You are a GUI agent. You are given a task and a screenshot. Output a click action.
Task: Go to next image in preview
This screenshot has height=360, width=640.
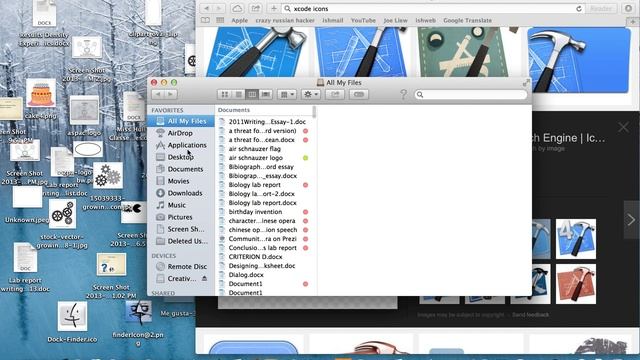(631, 220)
